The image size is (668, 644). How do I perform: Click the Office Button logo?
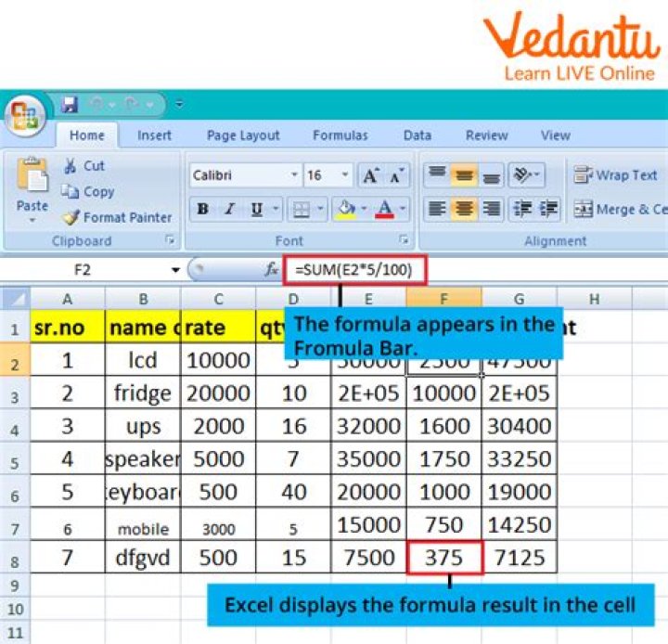[24, 116]
